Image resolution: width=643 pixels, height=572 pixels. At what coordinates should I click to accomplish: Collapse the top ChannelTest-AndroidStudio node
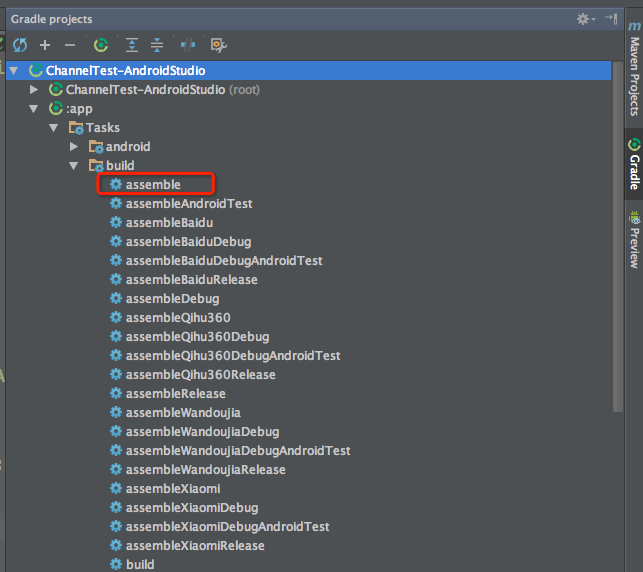coord(14,71)
